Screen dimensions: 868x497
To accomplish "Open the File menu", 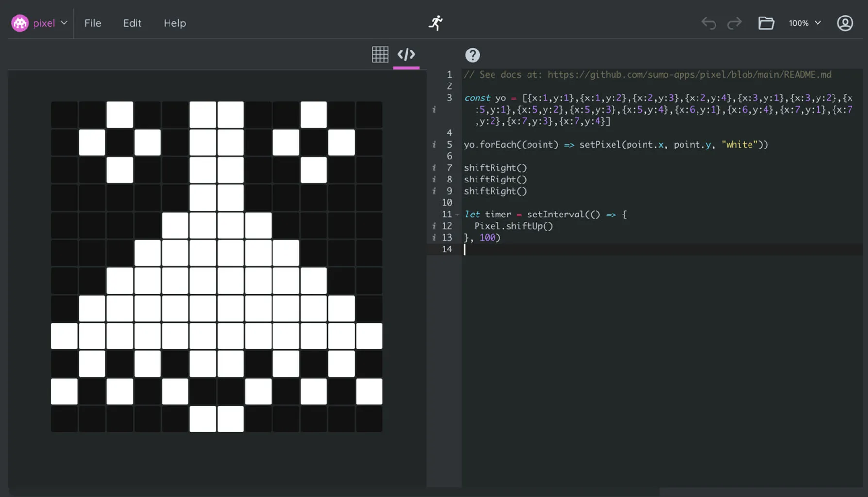I will pyautogui.click(x=93, y=23).
